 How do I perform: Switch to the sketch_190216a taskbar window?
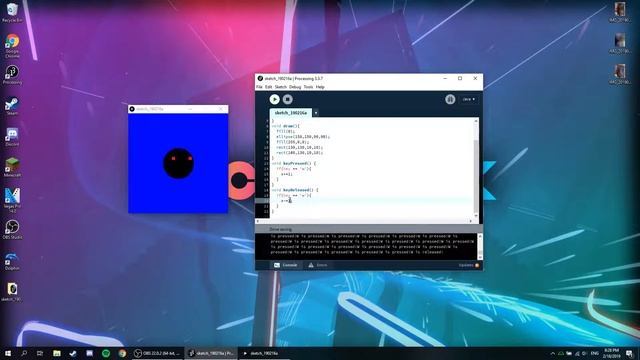[x=264, y=353]
